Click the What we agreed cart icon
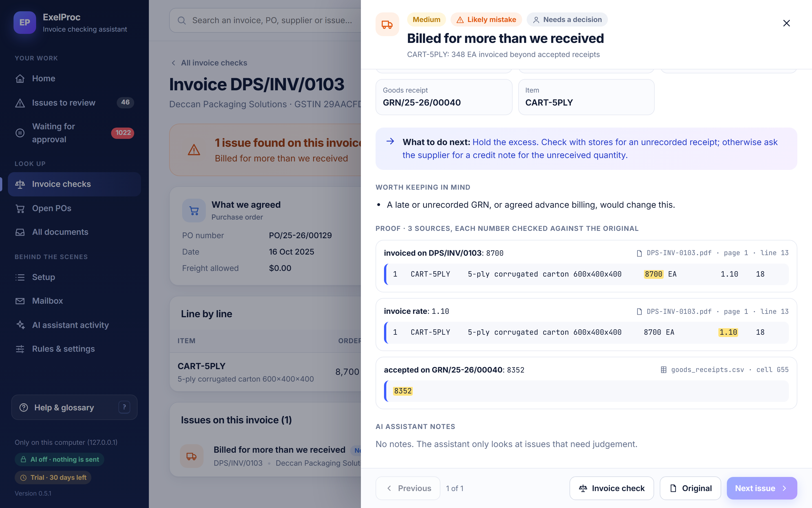The height and width of the screenshot is (508, 812). coord(194,210)
